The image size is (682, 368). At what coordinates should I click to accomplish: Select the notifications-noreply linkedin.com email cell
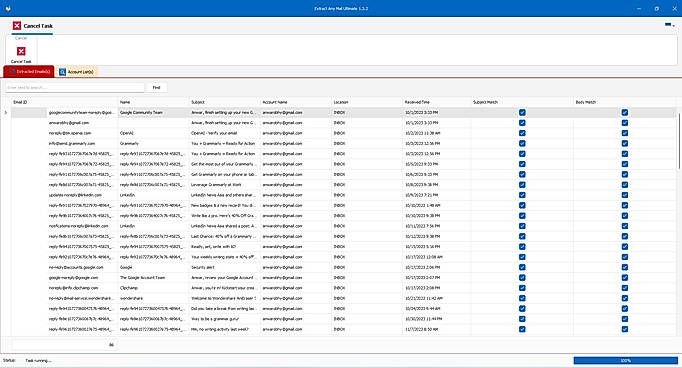[83, 226]
